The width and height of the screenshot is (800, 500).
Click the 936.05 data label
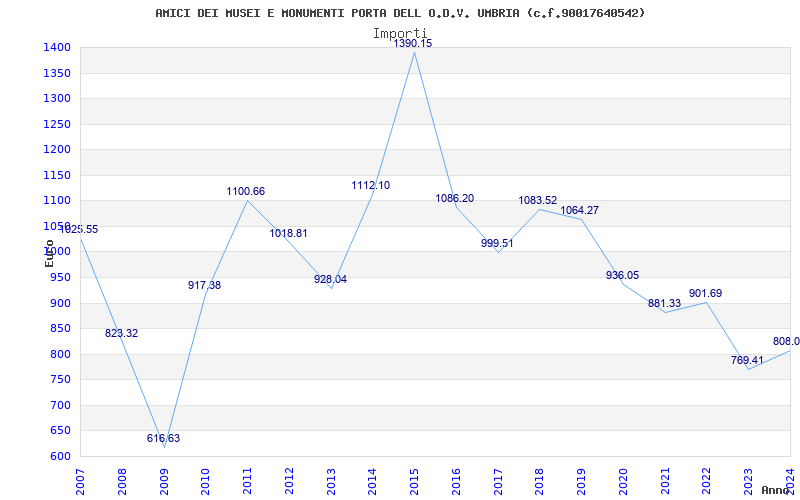coord(622,276)
